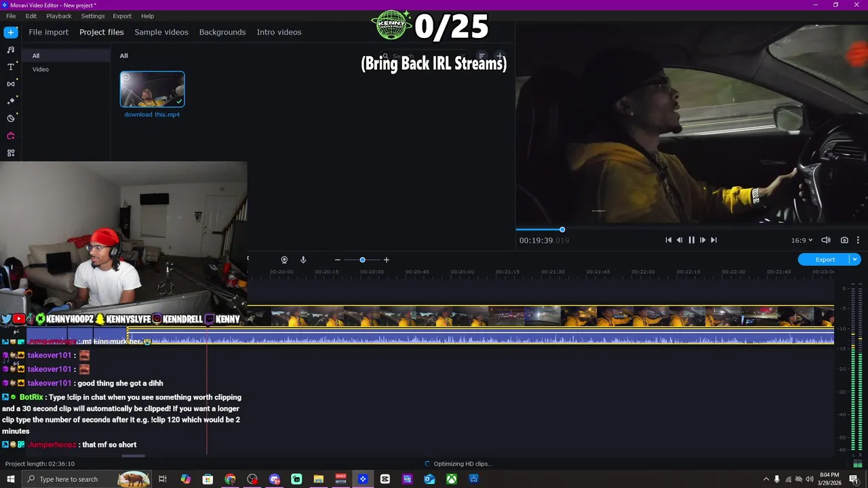Open Microsoft Store from the taskbar
This screenshot has height=488, width=868.
coord(208,479)
